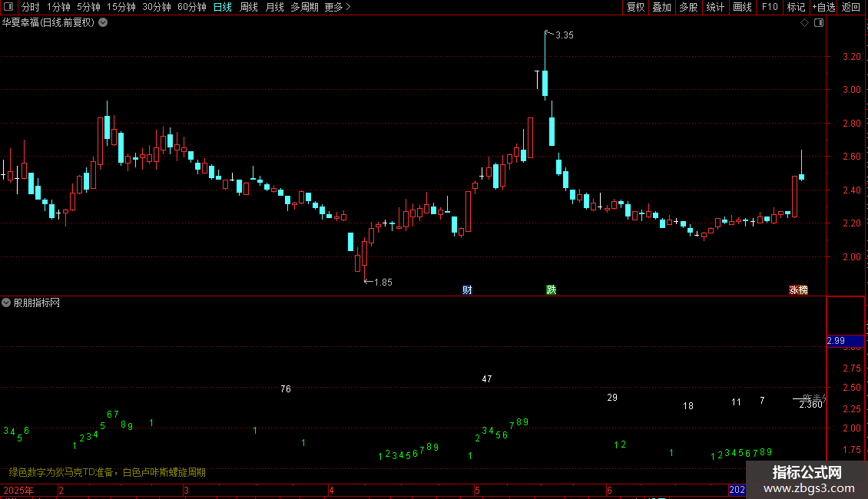Select the 5分钟 period tab
This screenshot has width=868, height=499.
point(88,7)
